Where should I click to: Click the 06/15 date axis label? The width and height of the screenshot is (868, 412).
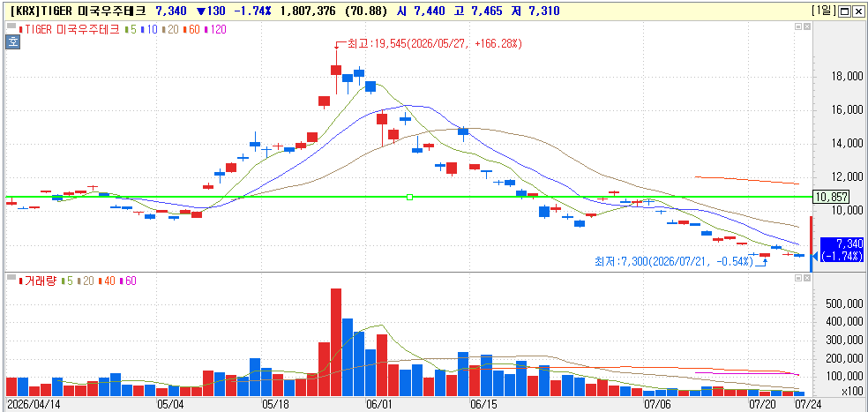tap(483, 405)
